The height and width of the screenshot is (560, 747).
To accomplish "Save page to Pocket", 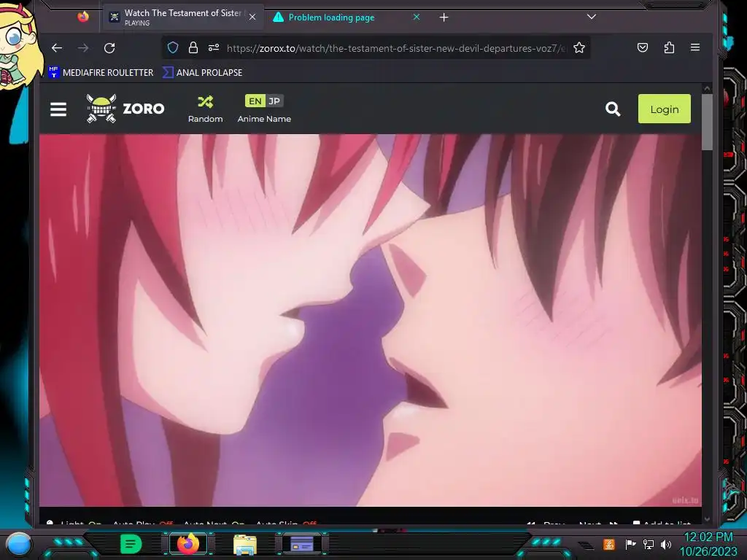I will (x=643, y=47).
